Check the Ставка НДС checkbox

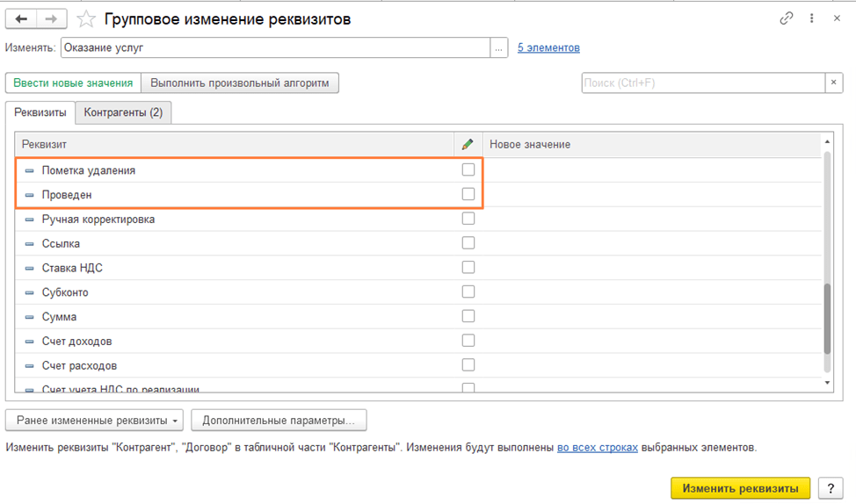468,267
